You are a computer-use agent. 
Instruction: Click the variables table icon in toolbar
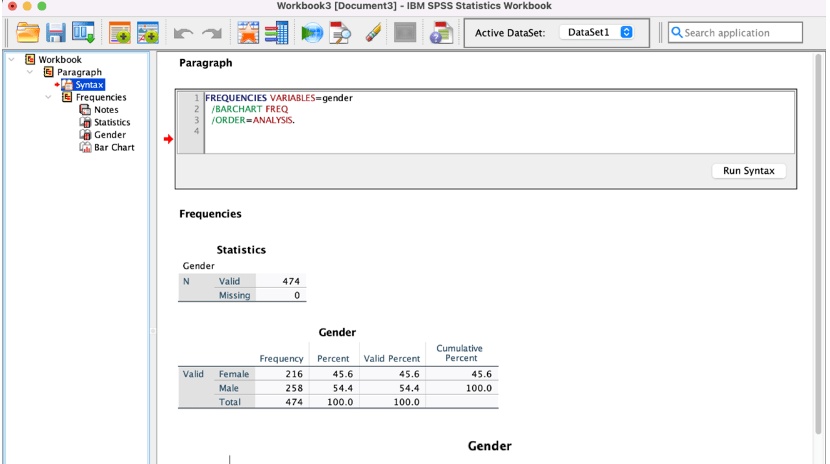(x=276, y=33)
